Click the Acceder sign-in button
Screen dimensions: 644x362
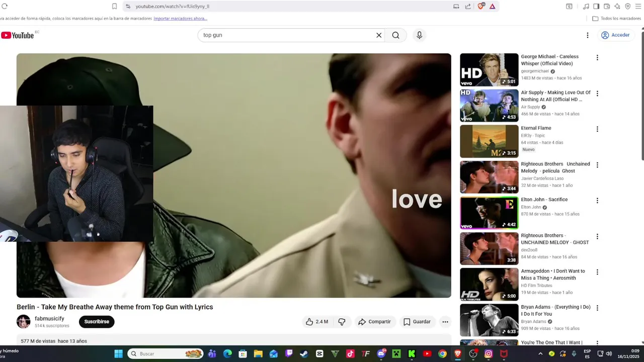[x=615, y=35]
